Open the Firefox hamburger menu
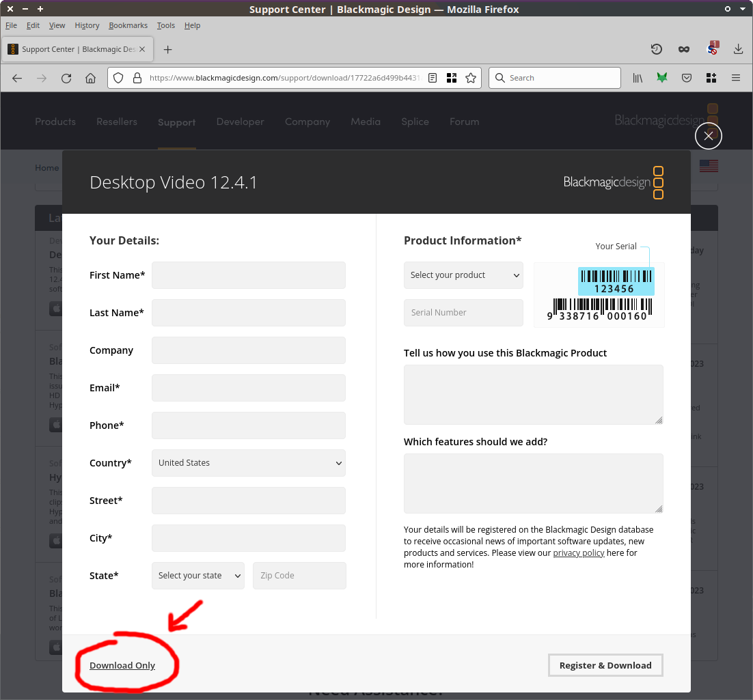 (736, 78)
